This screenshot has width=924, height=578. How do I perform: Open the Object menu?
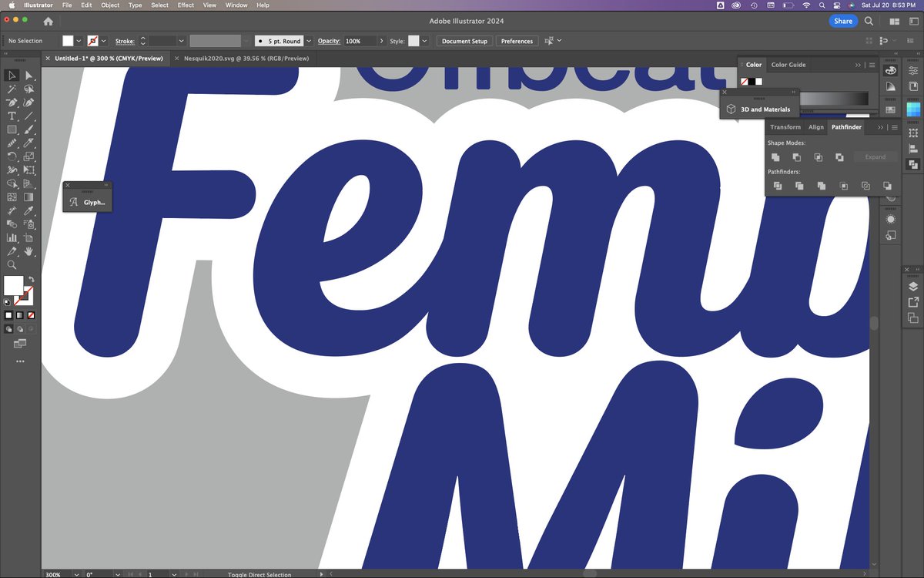tap(110, 5)
